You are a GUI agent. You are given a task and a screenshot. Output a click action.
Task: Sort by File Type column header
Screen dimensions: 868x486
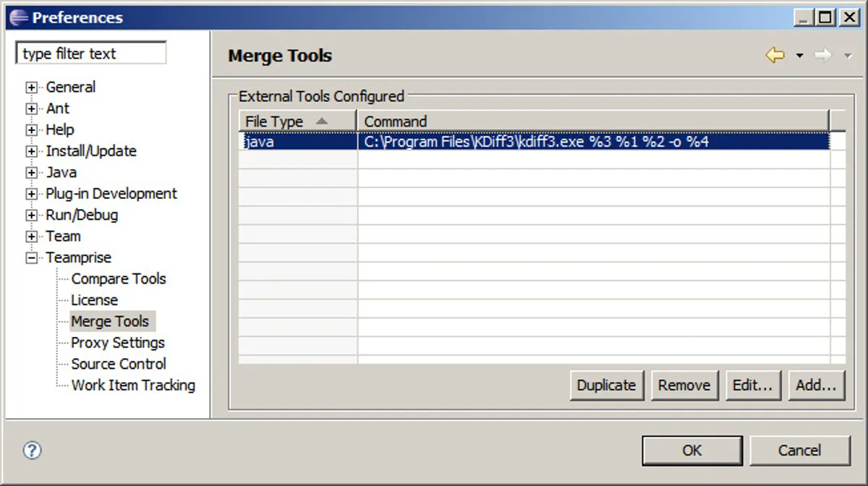tap(297, 121)
